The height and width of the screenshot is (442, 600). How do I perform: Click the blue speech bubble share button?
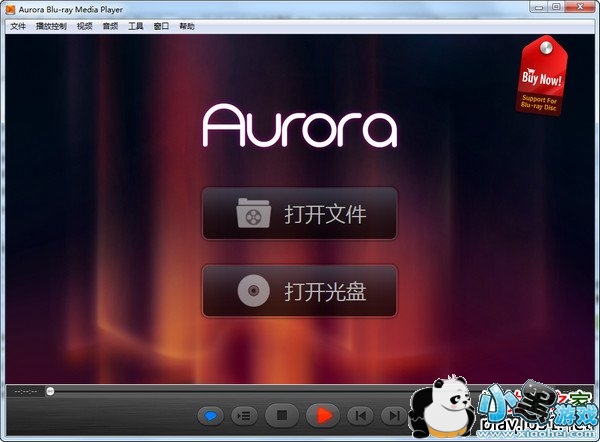point(210,415)
